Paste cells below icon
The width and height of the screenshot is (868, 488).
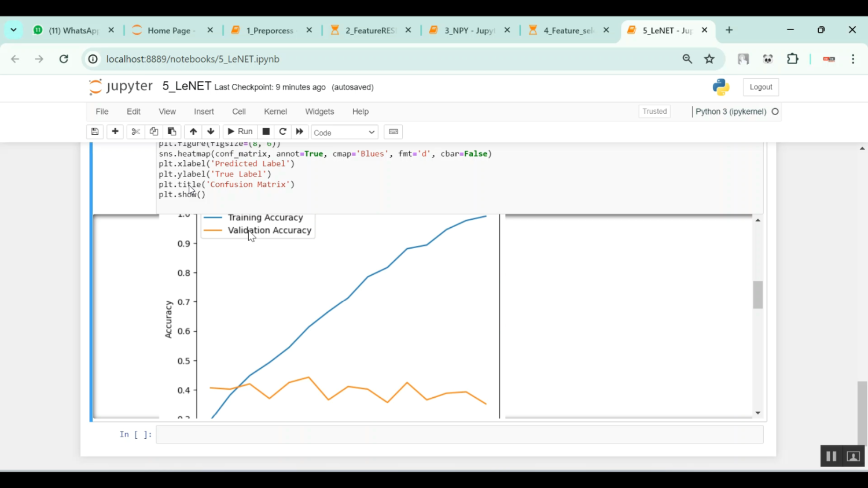(x=172, y=132)
